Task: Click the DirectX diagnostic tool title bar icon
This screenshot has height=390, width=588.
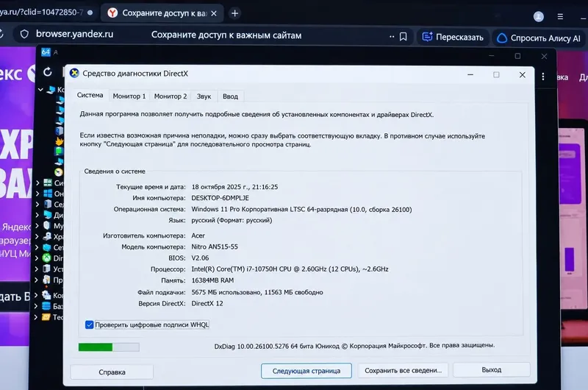Action: point(74,73)
